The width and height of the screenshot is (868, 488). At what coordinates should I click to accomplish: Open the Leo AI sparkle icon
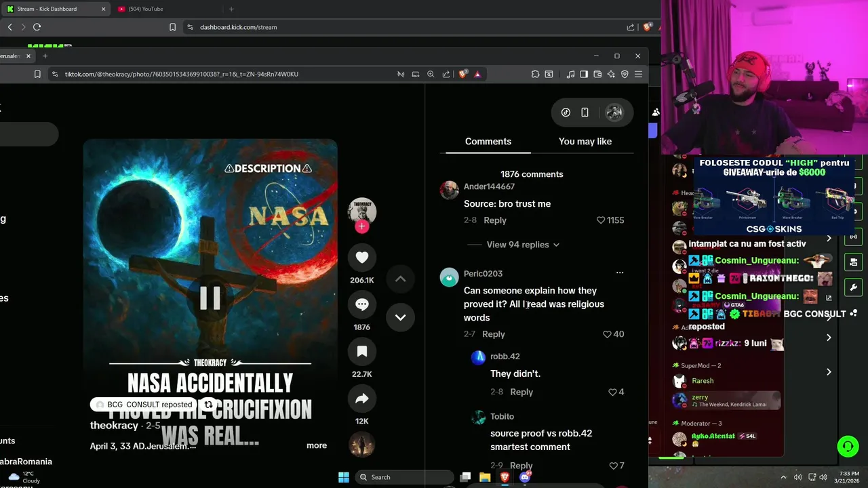click(611, 74)
